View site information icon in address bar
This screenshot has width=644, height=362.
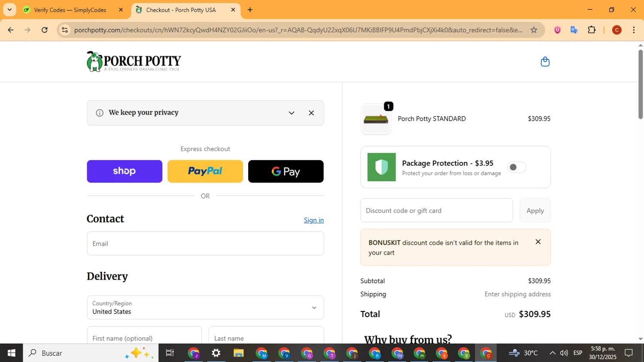[x=65, y=30]
